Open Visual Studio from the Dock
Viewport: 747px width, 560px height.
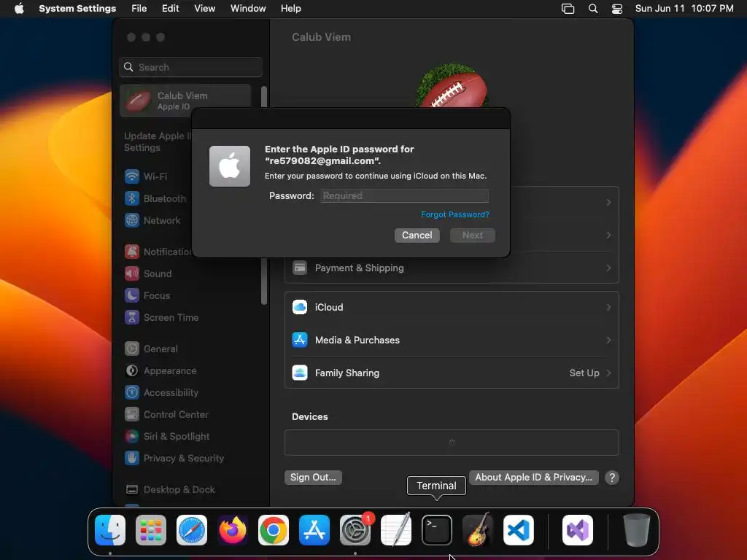[578, 530]
